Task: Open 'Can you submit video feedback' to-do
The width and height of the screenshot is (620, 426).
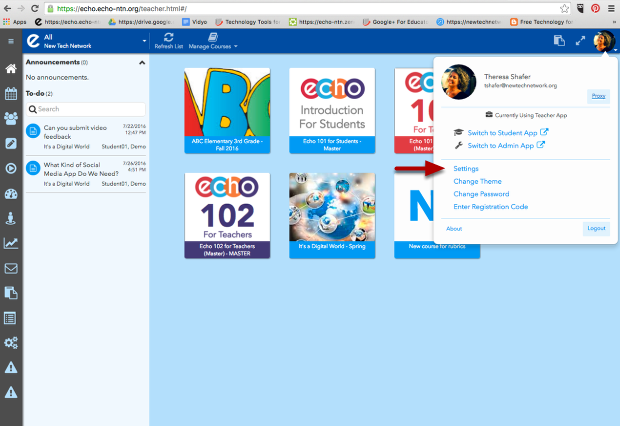Action: 86,137
